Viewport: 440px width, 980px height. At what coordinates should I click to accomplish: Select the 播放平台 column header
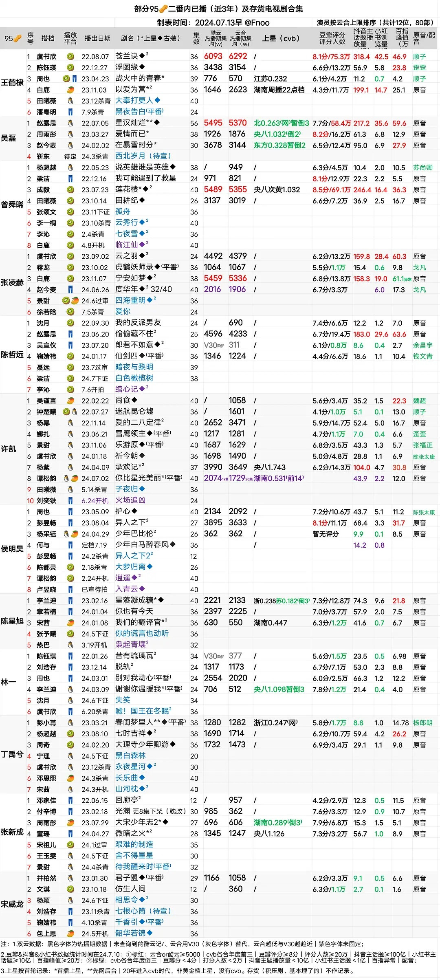coord(70,38)
